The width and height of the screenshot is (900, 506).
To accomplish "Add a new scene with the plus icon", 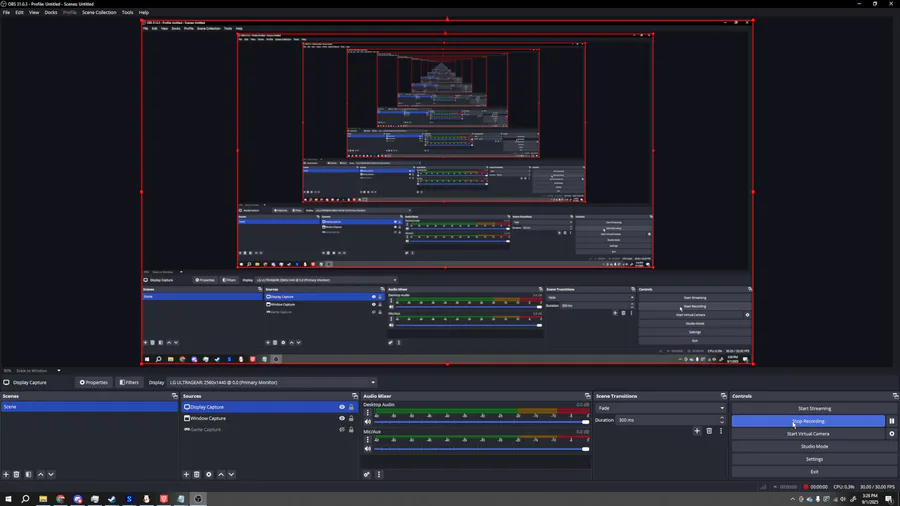I will (6, 474).
